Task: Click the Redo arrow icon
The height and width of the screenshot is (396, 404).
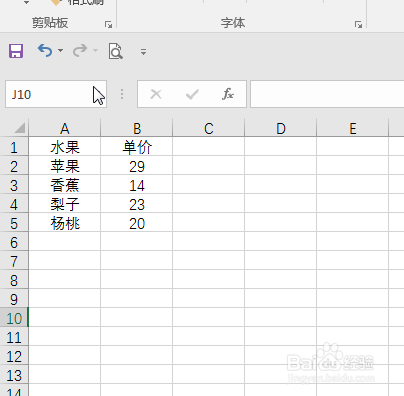Action: pyautogui.click(x=80, y=51)
